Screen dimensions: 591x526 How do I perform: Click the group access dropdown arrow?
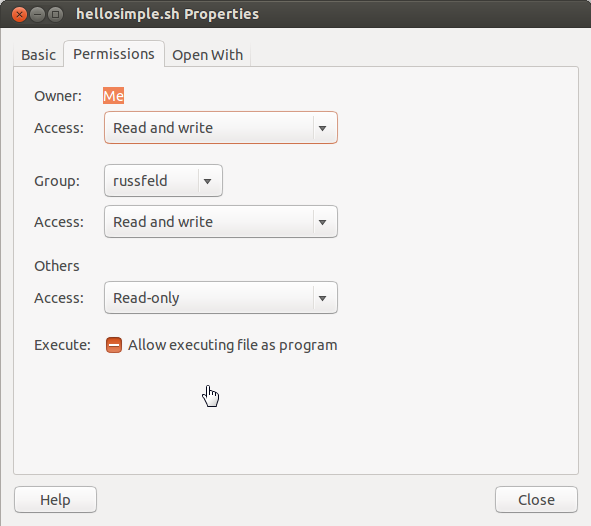coord(322,222)
